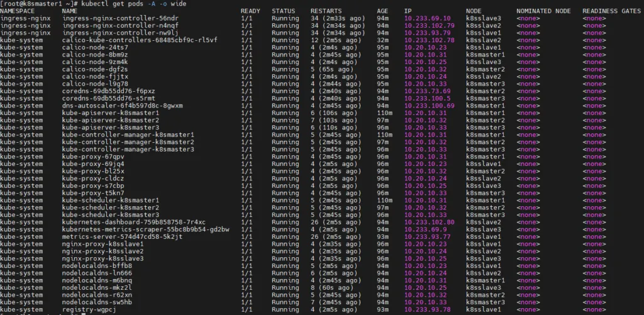Click the NAME column header
This screenshot has height=315, width=644.
[x=70, y=11]
